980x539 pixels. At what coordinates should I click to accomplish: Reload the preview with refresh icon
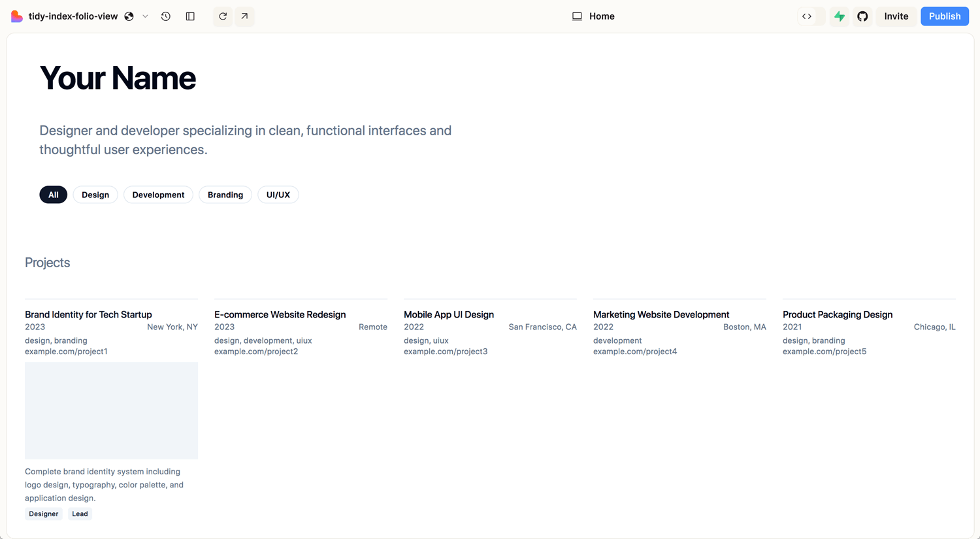(223, 16)
